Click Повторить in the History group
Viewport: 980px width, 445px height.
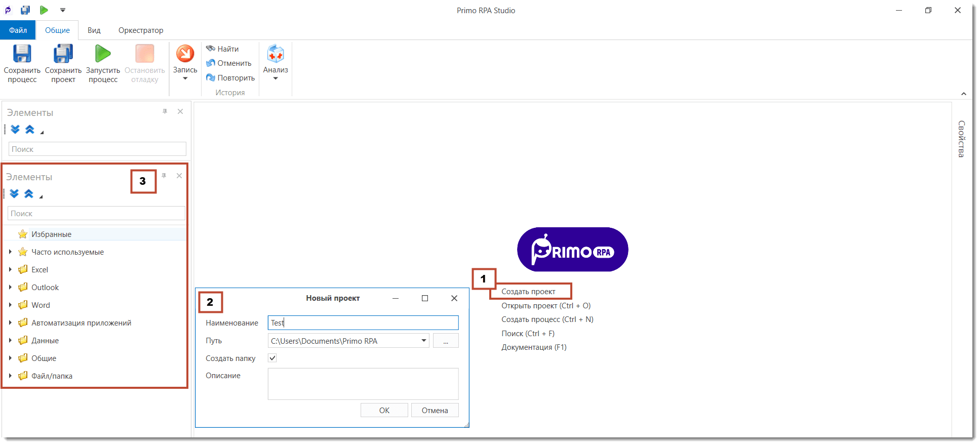(x=230, y=78)
